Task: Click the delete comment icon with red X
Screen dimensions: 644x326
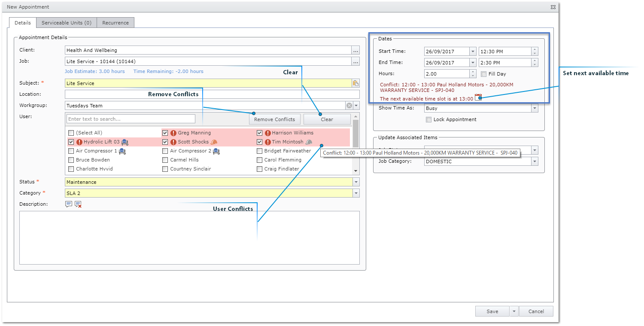Action: click(78, 204)
